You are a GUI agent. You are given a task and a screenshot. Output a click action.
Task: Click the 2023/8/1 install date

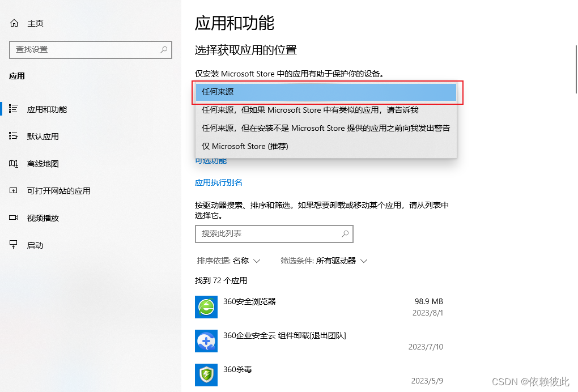tap(428, 313)
